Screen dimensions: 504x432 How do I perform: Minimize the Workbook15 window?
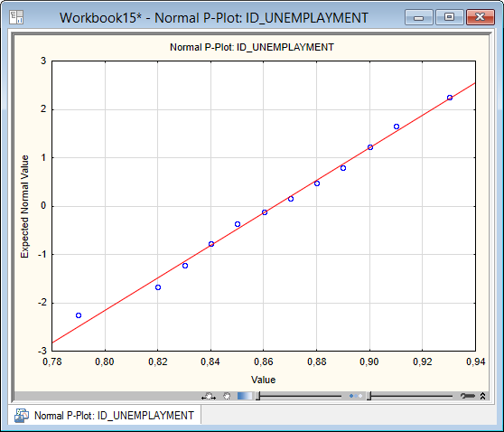(419, 17)
